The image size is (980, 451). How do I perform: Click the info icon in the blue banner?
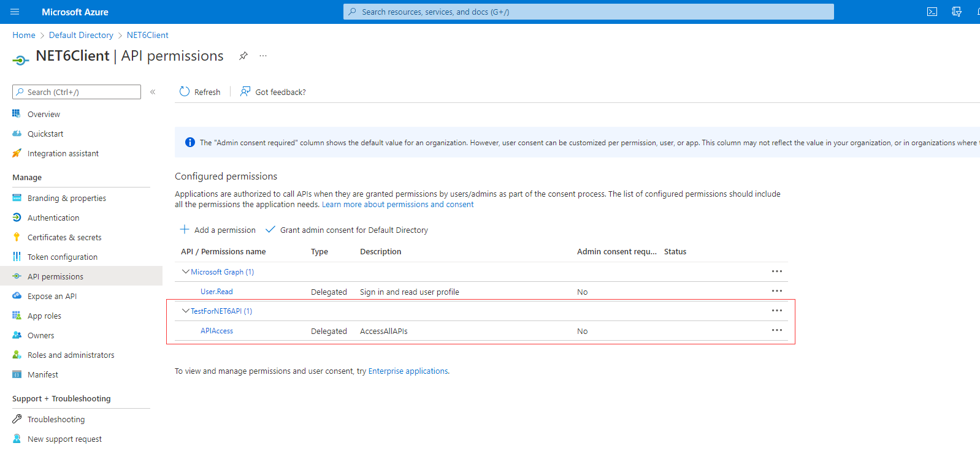point(190,142)
